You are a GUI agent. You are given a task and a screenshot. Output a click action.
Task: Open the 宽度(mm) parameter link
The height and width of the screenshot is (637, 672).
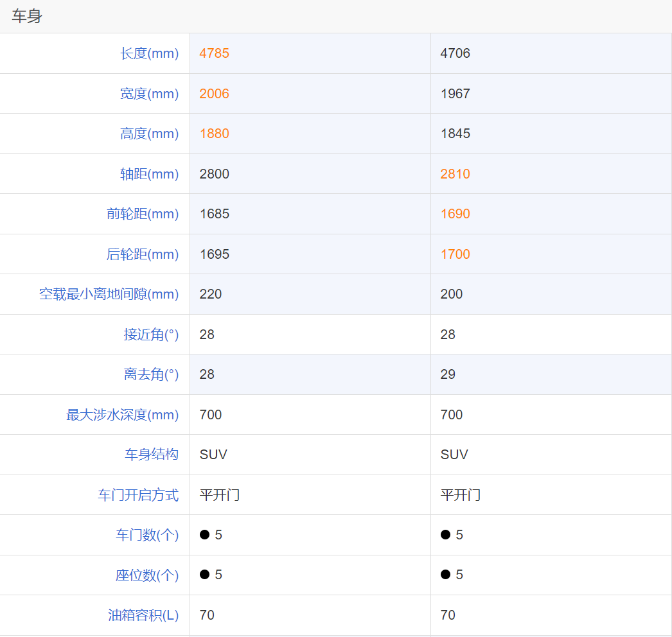tap(149, 94)
